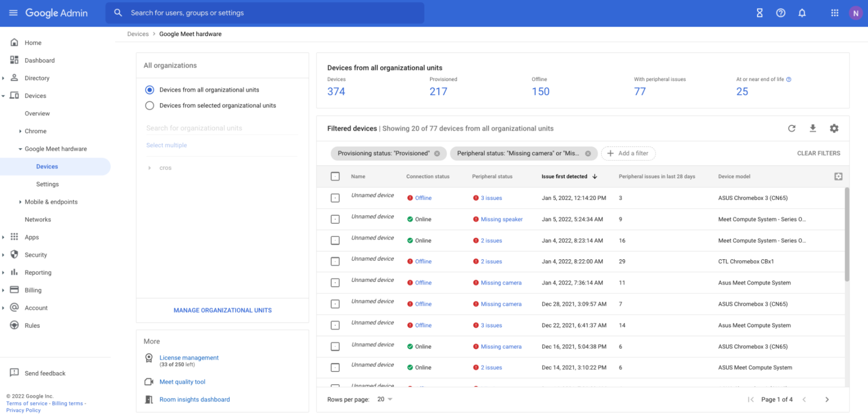
Task: Focus the search for users field
Action: click(265, 13)
